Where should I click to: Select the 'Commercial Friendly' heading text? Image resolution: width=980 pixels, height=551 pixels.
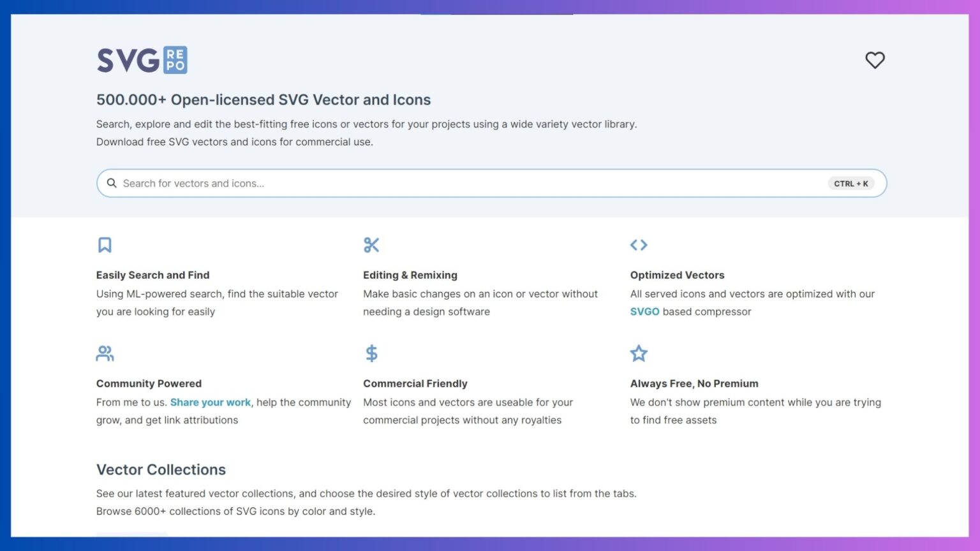(415, 383)
